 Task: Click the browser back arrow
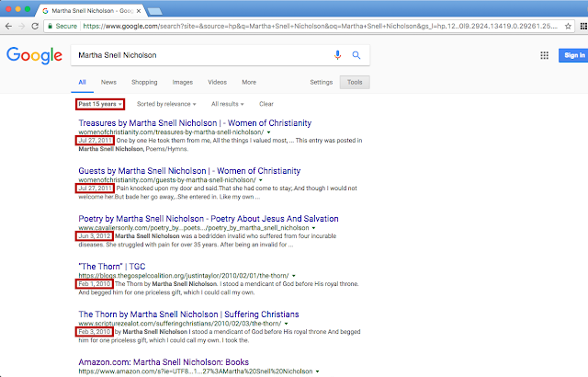8,27
